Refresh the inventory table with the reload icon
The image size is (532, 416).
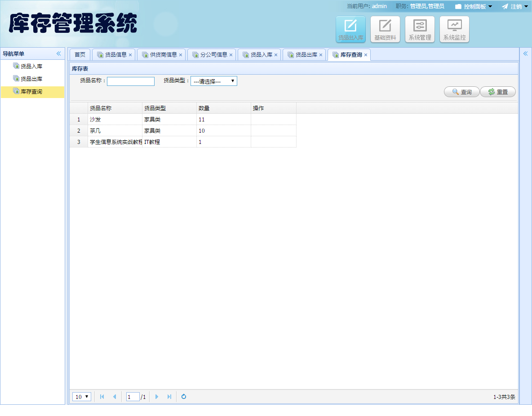coord(184,397)
